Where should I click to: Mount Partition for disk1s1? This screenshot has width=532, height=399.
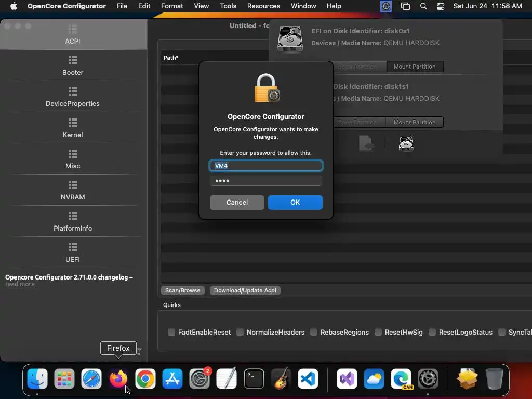click(x=414, y=122)
